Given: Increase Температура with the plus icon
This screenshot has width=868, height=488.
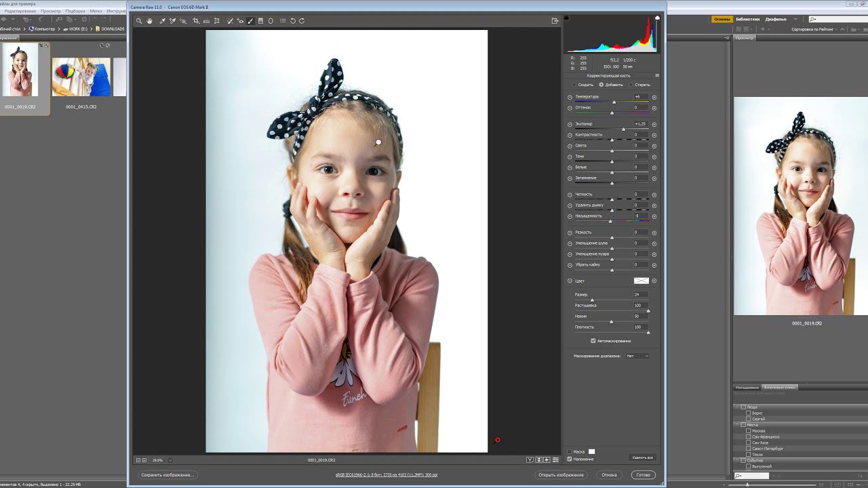Looking at the screenshot, I should tap(654, 97).
